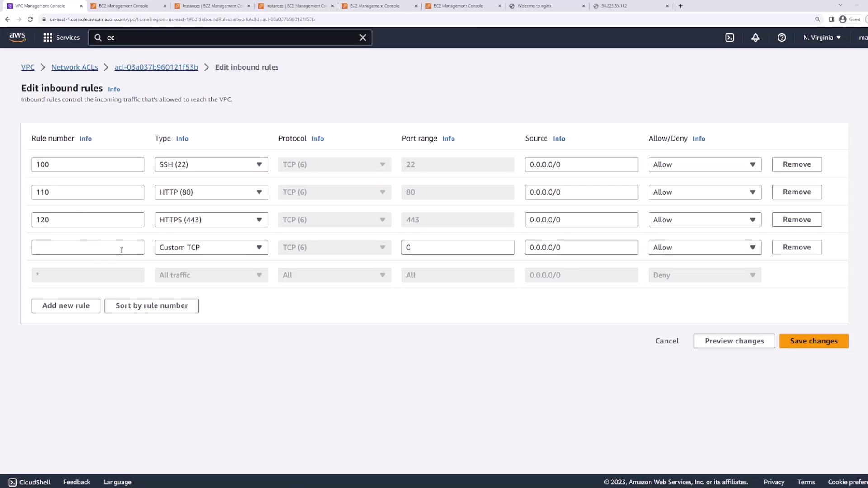Image resolution: width=868 pixels, height=488 pixels.
Task: Open the Custom TCP type dropdown
Action: coord(211,248)
